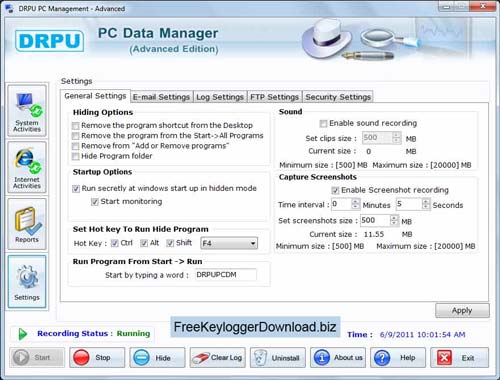Open the Security Settings tab

338,97
